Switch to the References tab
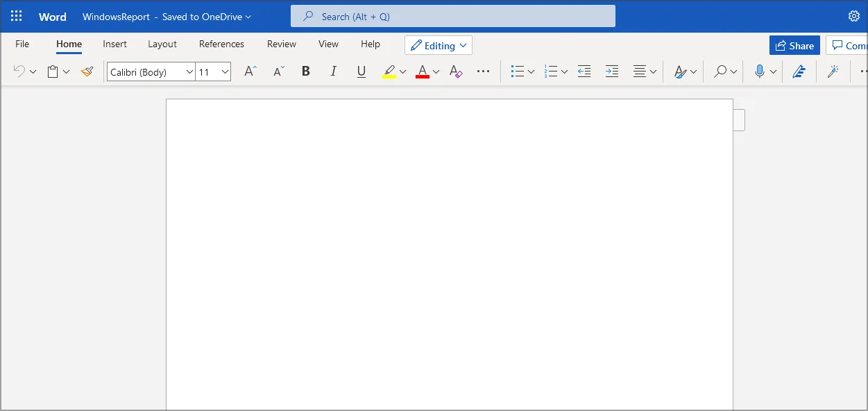This screenshot has height=411, width=868. pyautogui.click(x=221, y=44)
